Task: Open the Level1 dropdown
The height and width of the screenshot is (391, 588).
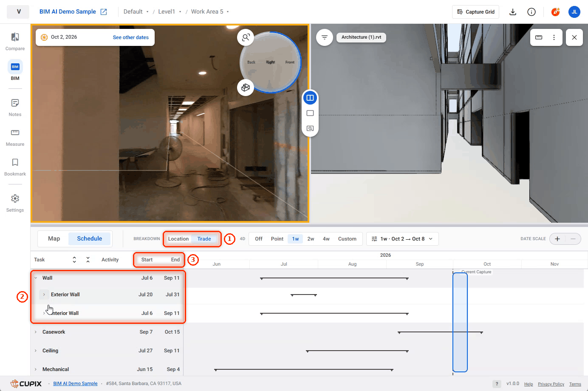Action: pos(170,12)
